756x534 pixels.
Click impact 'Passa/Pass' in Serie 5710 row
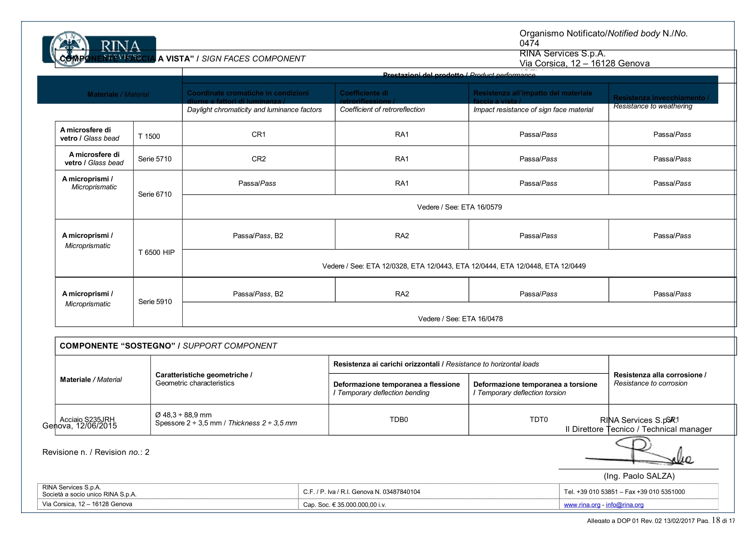coord(538,159)
